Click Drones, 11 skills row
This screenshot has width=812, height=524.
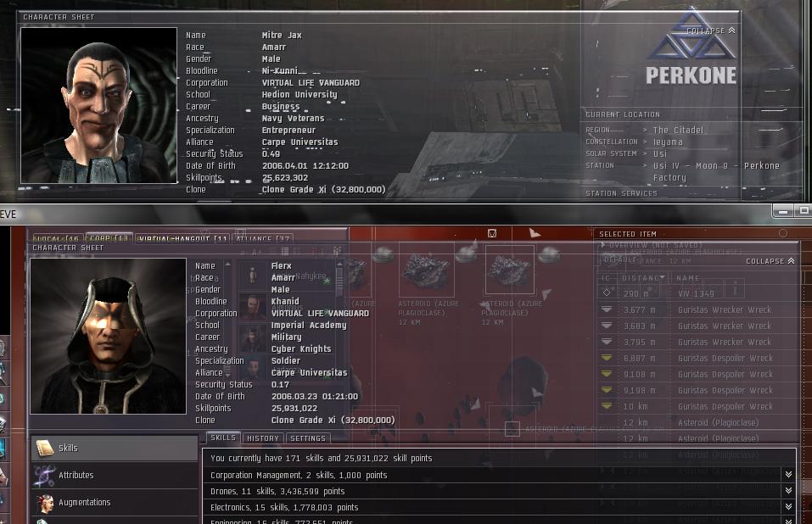(499, 491)
